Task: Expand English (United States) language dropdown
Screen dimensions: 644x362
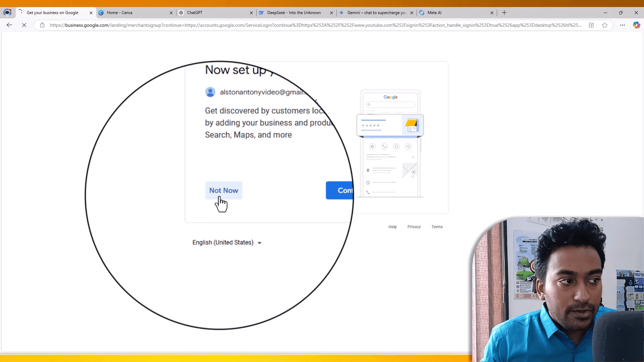Action: point(227,243)
